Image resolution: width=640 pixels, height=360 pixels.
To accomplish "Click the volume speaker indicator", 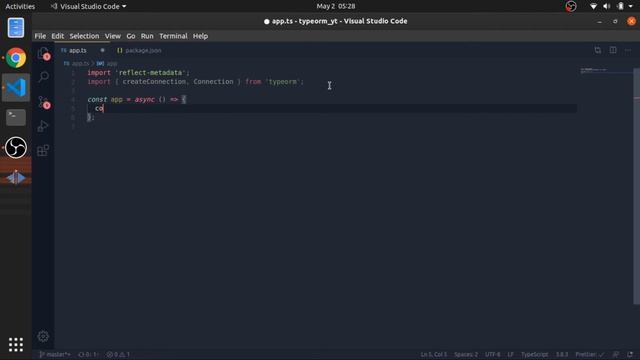I will [x=607, y=6].
